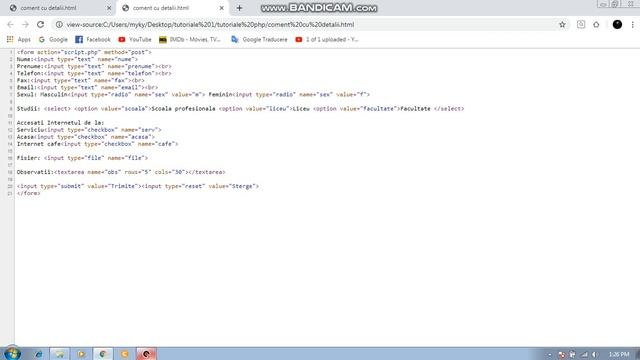The height and width of the screenshot is (360, 640).
Task: Open the Chrome profile avatar
Action: pyautogui.click(x=617, y=24)
